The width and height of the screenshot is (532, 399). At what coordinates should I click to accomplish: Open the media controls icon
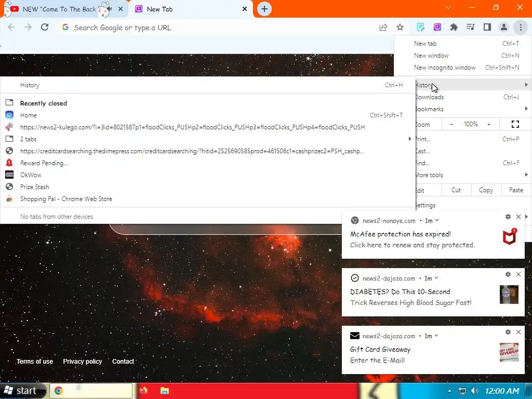(x=470, y=27)
